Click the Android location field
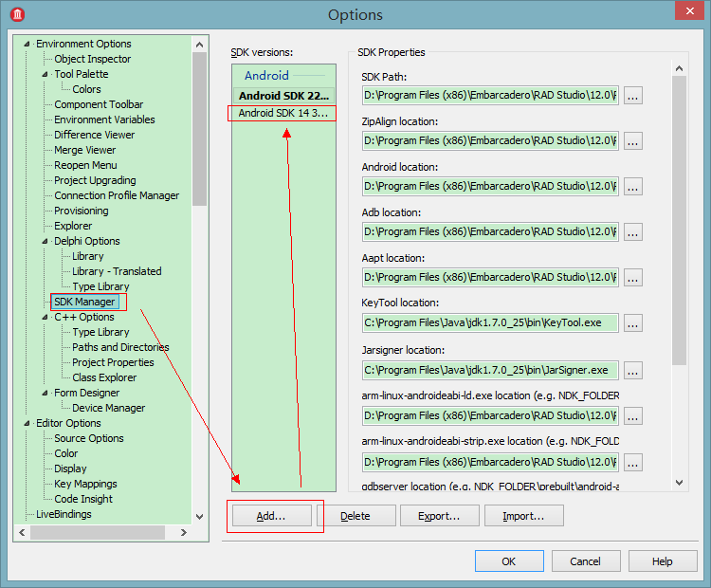The width and height of the screenshot is (711, 588). pyautogui.click(x=490, y=186)
